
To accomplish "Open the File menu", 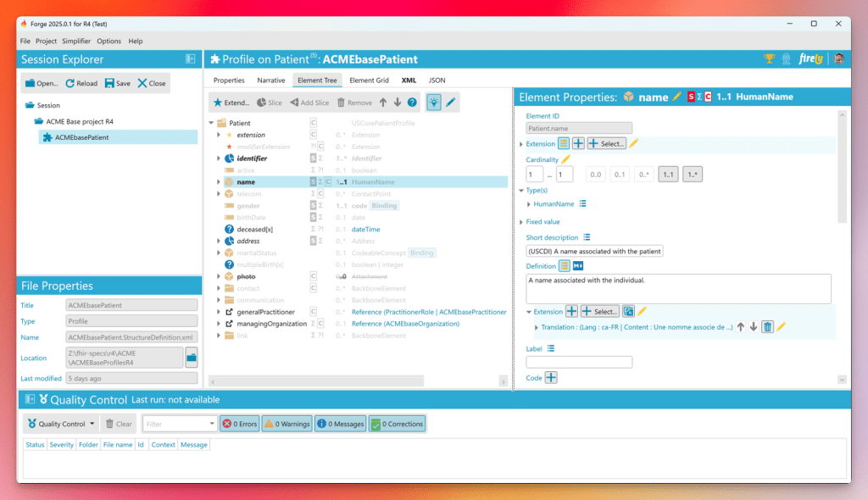I will click(25, 41).
